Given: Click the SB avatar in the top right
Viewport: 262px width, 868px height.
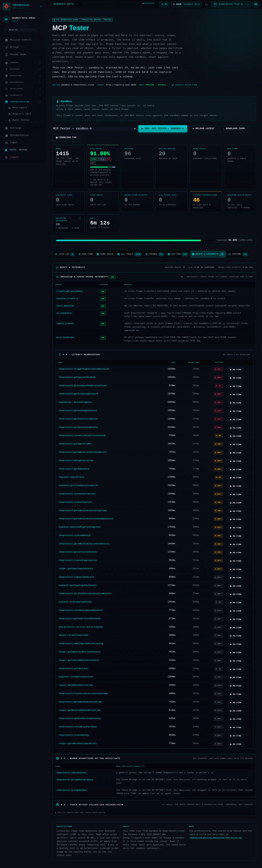Looking at the screenshot, I should [x=256, y=4].
